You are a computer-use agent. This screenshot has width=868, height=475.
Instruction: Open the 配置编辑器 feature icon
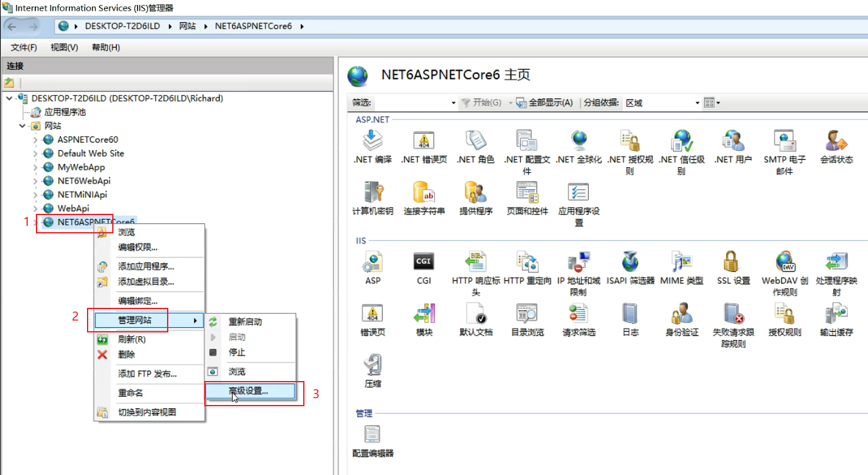tap(373, 434)
